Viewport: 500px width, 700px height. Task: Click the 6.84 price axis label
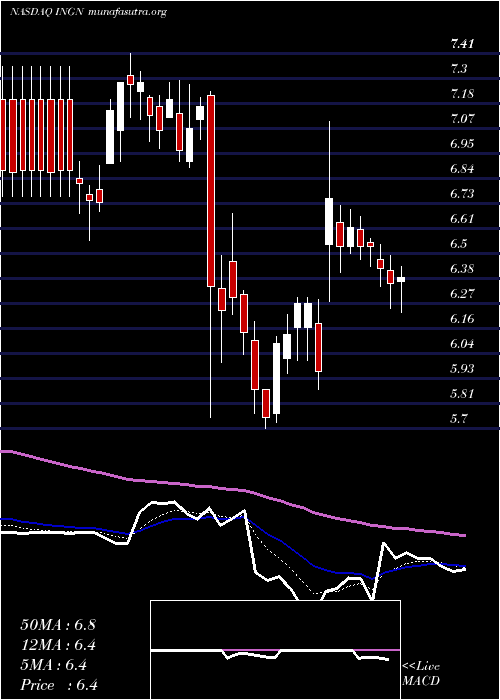462,169
